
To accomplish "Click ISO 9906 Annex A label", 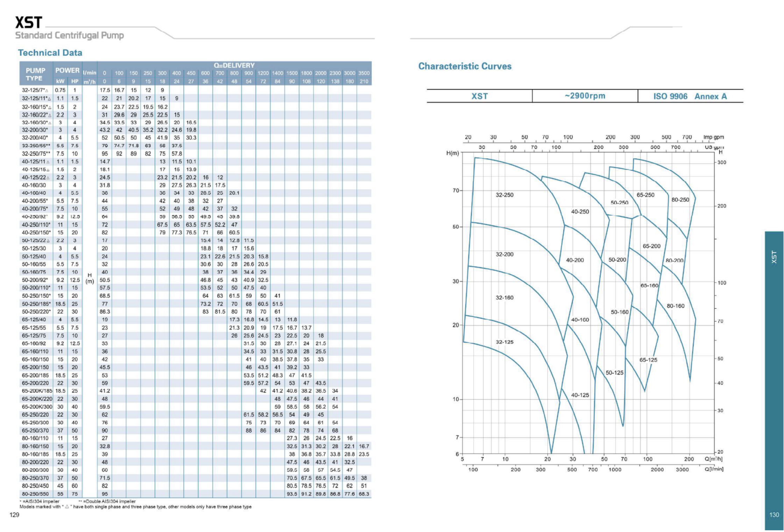I will 690,96.
